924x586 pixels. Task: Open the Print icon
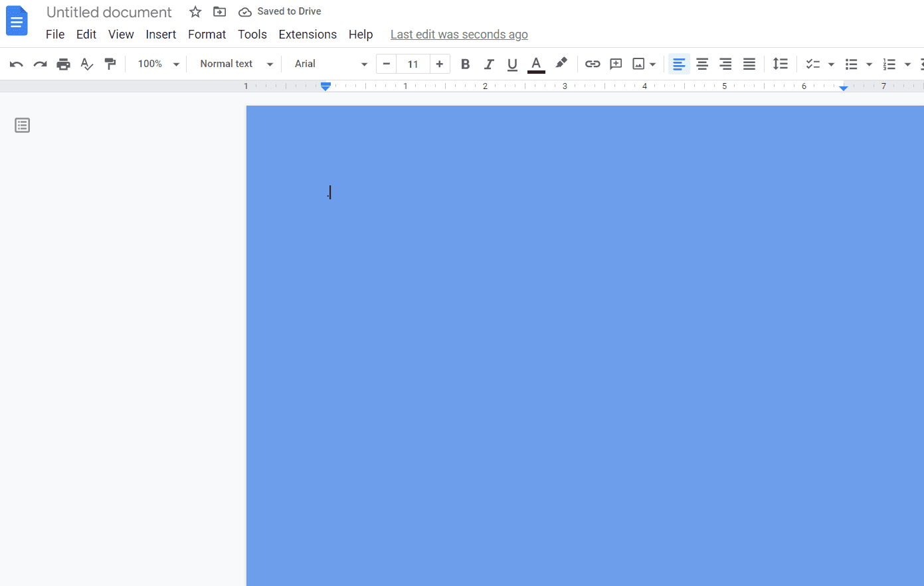(x=63, y=64)
